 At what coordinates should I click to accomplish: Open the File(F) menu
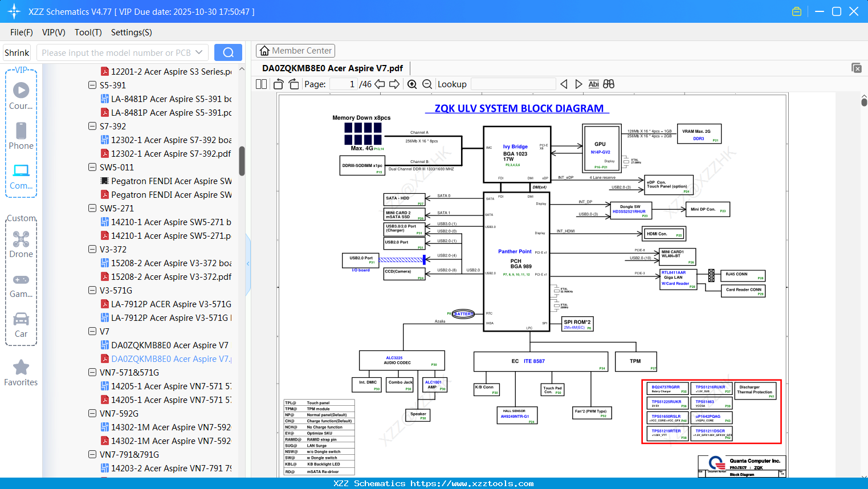click(x=22, y=32)
